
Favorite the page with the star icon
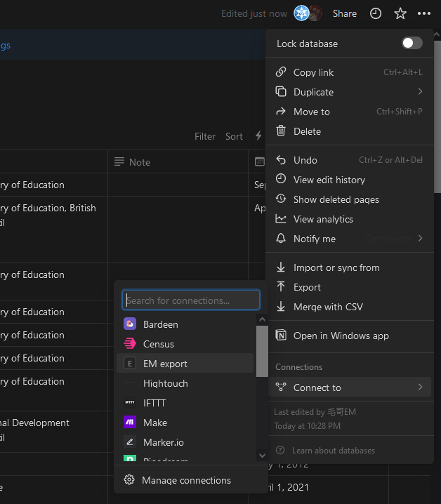[400, 13]
